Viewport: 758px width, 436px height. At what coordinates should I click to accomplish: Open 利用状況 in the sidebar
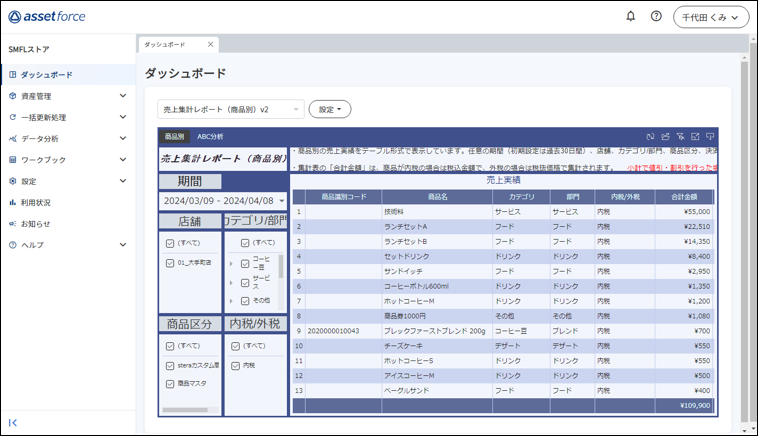(68, 203)
